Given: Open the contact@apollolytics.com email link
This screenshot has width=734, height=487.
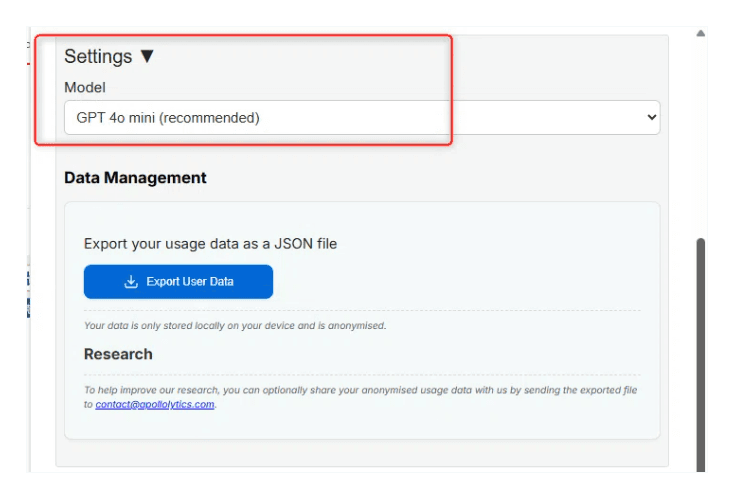Looking at the screenshot, I should [x=155, y=404].
